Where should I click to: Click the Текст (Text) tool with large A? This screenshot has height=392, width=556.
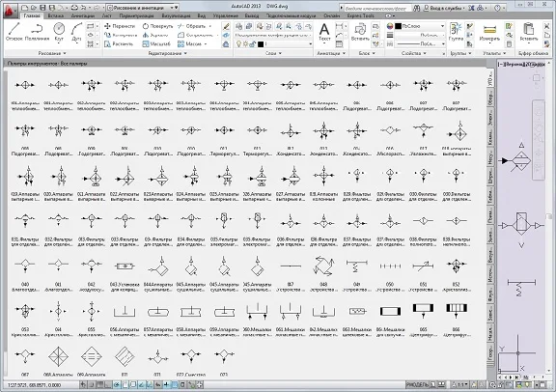pos(324,33)
